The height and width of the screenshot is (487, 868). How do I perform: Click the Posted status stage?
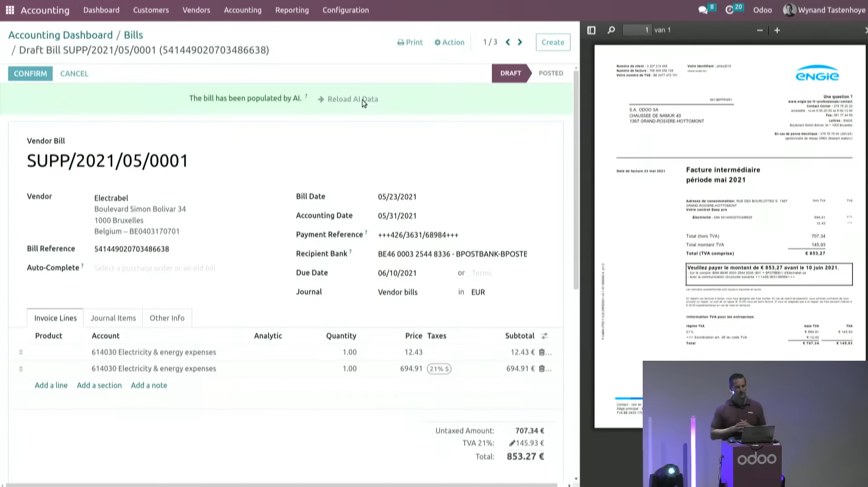click(x=551, y=73)
